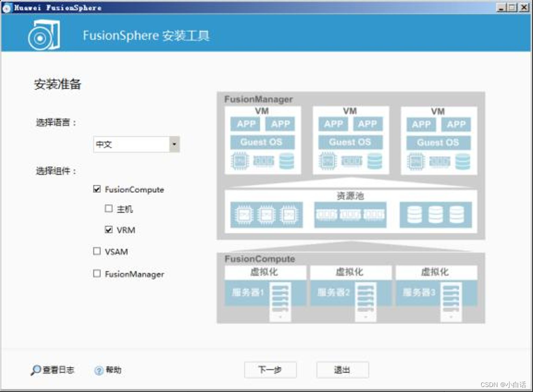Click the 服务器3 server block

[x=437, y=292]
